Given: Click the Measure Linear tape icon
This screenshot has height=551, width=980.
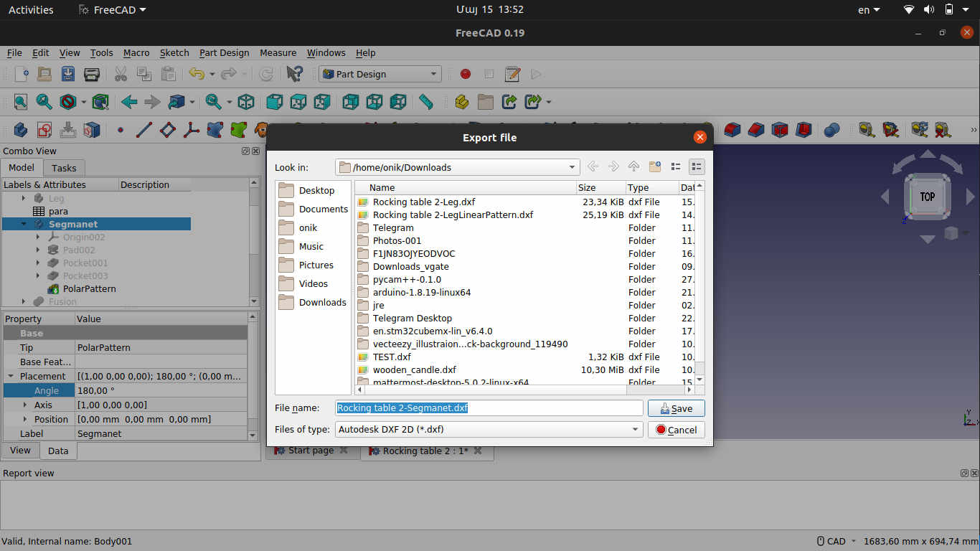Looking at the screenshot, I should (867, 130).
